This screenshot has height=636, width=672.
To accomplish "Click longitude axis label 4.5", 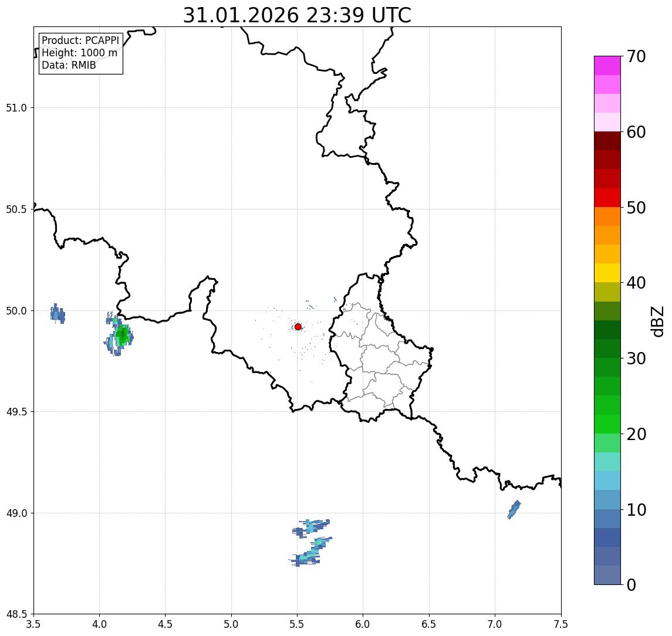I will tap(166, 624).
